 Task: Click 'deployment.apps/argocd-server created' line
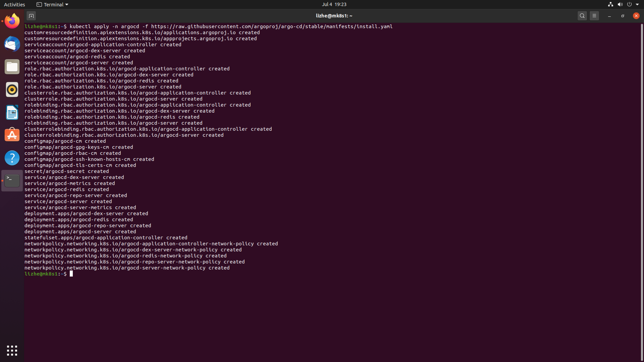[80, 231]
